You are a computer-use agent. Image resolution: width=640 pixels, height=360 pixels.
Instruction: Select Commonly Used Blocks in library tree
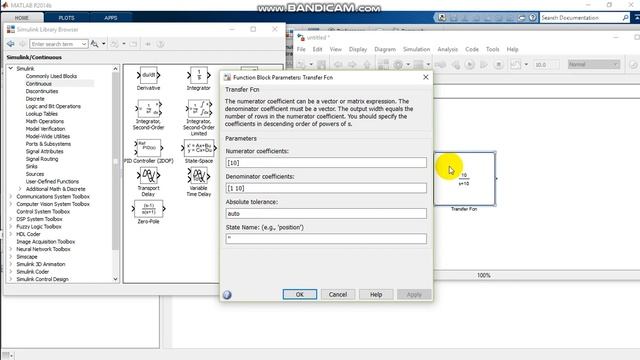coord(51,76)
